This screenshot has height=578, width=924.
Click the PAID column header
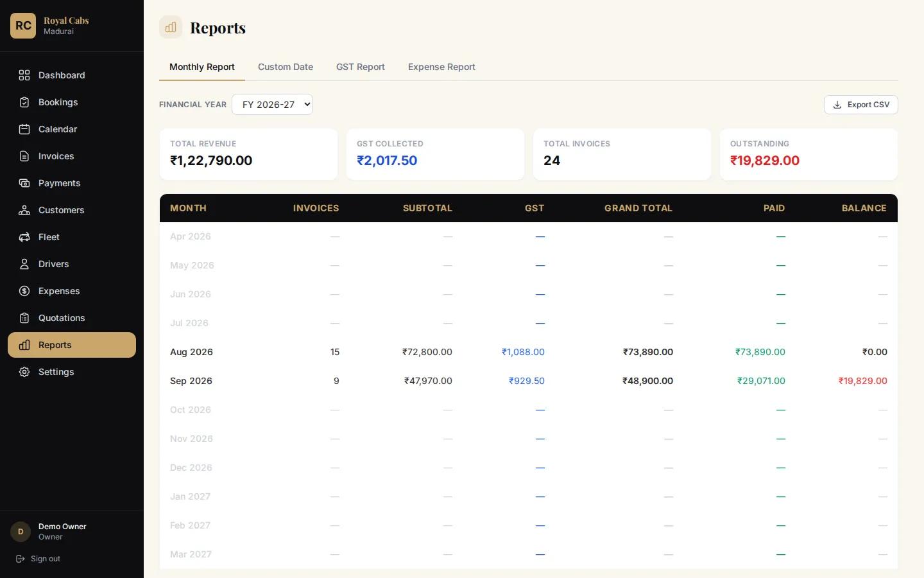[x=774, y=208]
